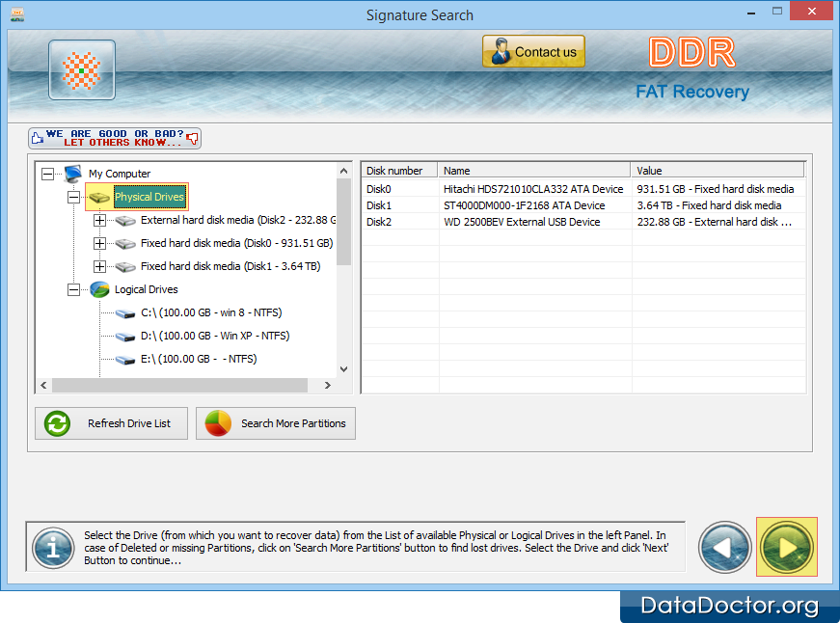Viewport: 840px width, 623px height.
Task: Click the Logical Drives globe icon
Action: click(99, 289)
